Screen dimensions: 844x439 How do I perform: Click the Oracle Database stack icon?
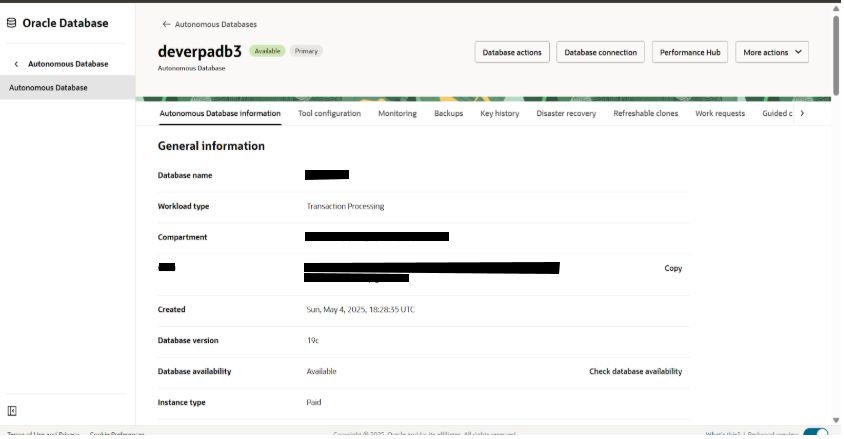pos(11,22)
